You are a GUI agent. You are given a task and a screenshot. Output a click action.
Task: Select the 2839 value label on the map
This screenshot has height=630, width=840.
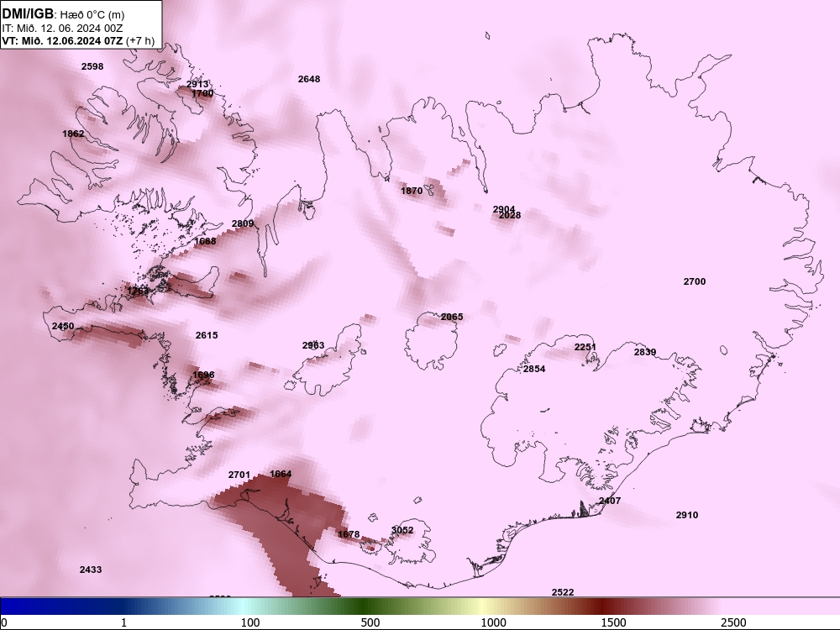[x=645, y=352]
